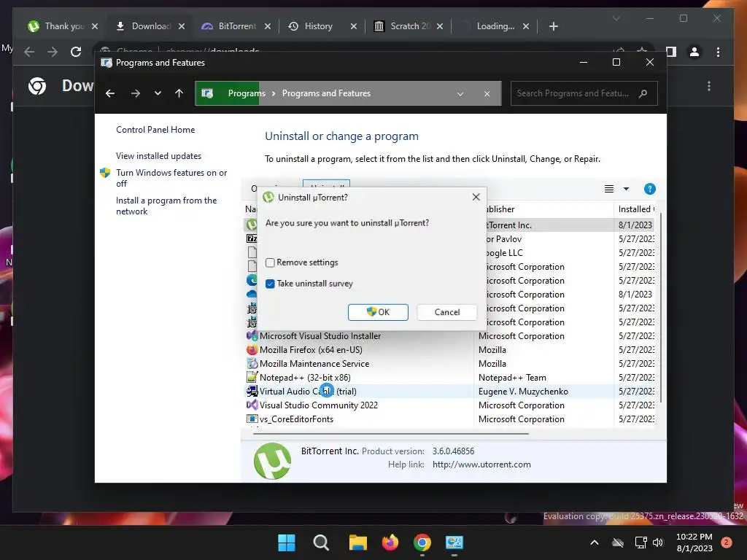Image resolution: width=747 pixels, height=560 pixels.
Task: Click the uTorrent logo in details pane
Action: (272, 461)
